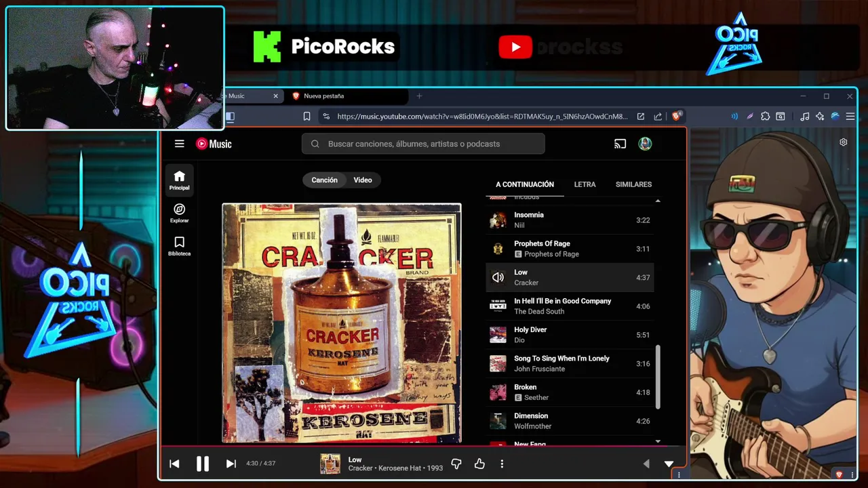
Task: Focus the Buscar canciones search field
Action: (x=423, y=144)
